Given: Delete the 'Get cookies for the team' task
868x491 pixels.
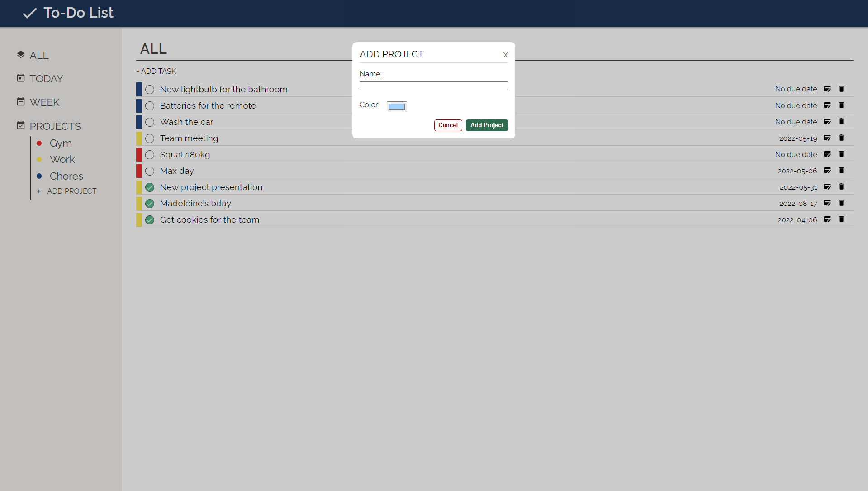Looking at the screenshot, I should click(x=841, y=219).
